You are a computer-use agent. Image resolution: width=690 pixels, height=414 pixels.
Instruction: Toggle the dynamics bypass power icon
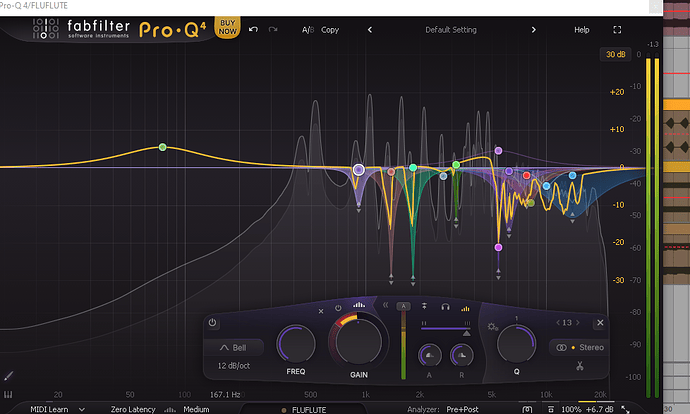tap(338, 308)
